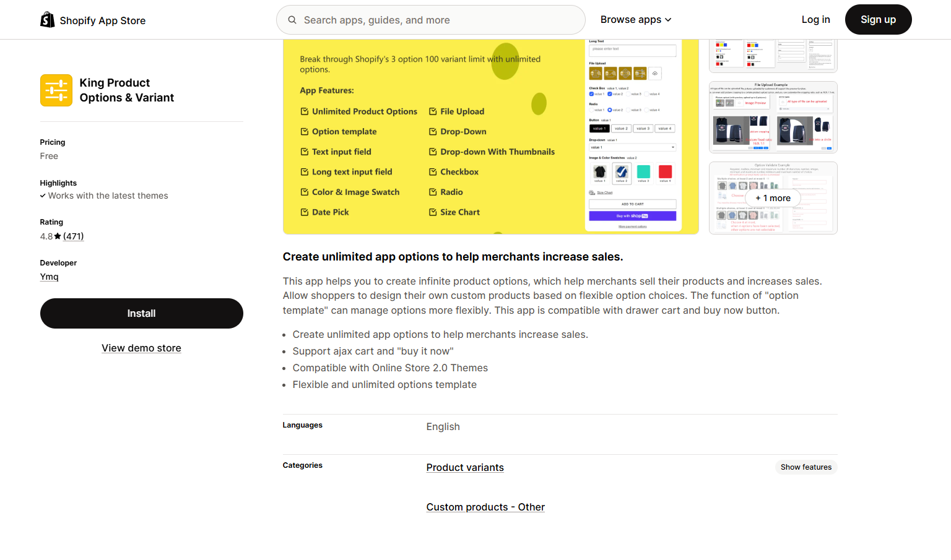Click the Shopify bag logo icon

tap(48, 20)
